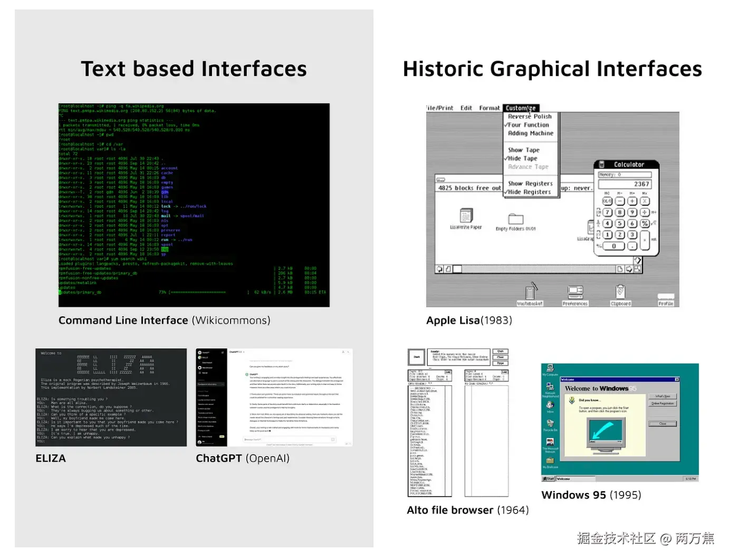
Task: Open the Edit menu on Apple Lisa
Action: click(466, 108)
